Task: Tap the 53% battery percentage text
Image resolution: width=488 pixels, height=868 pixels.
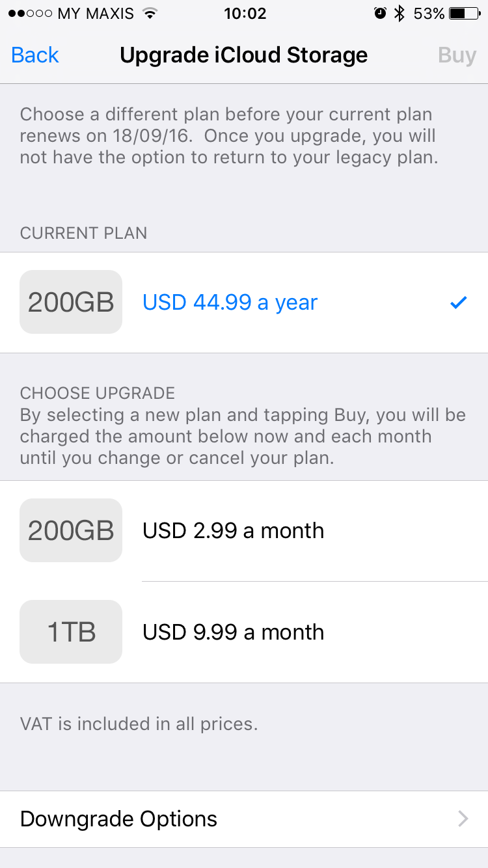Action: click(x=429, y=13)
